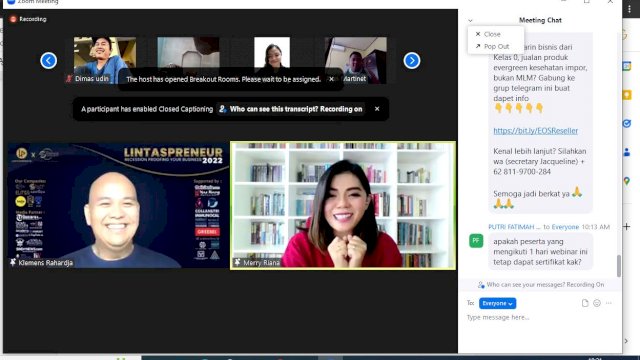Open the bit.ly/EOSReseller link
The image size is (640, 360).
(536, 131)
